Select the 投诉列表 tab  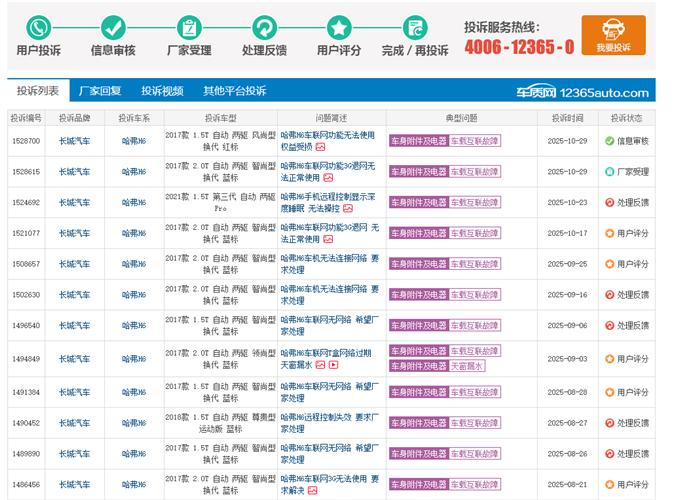pyautogui.click(x=38, y=91)
